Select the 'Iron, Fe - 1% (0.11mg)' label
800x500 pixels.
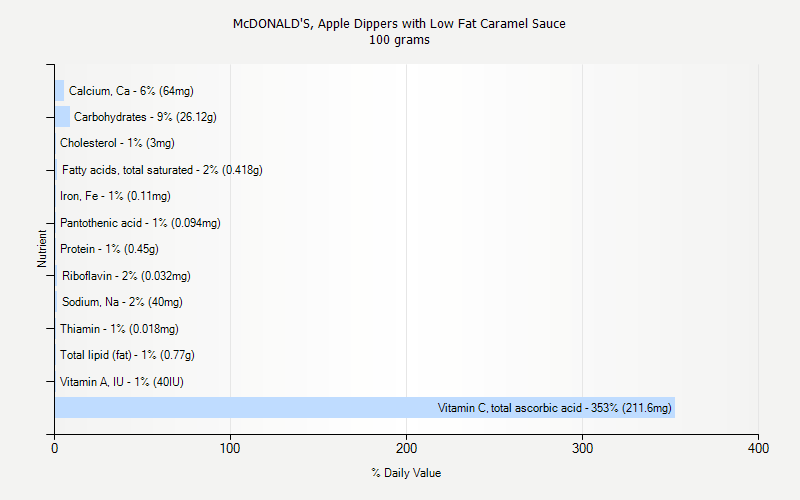pyautogui.click(x=115, y=196)
